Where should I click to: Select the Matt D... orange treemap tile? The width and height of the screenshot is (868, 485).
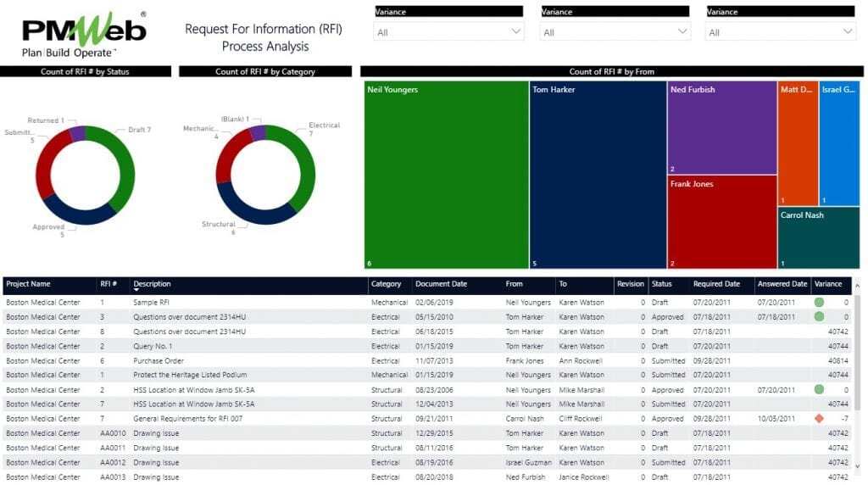pyautogui.click(x=798, y=144)
